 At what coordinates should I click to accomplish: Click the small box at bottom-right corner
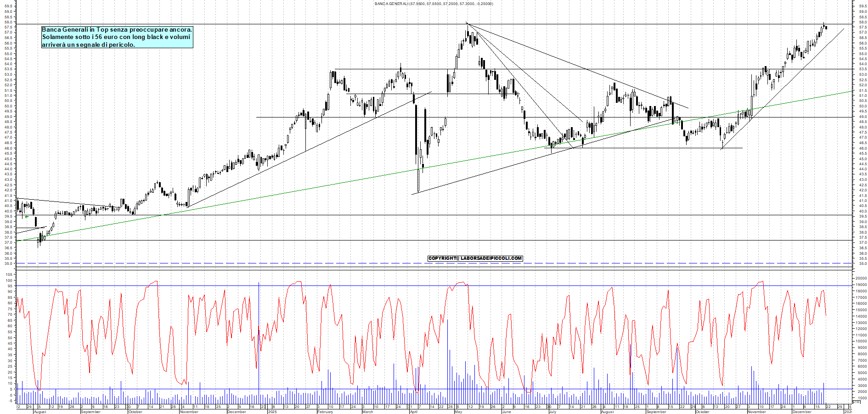tap(856, 402)
